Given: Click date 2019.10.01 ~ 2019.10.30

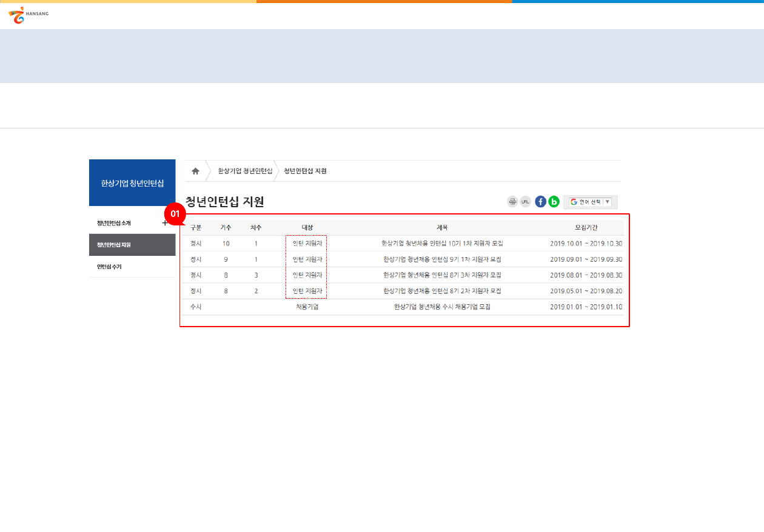Looking at the screenshot, I should point(586,244).
